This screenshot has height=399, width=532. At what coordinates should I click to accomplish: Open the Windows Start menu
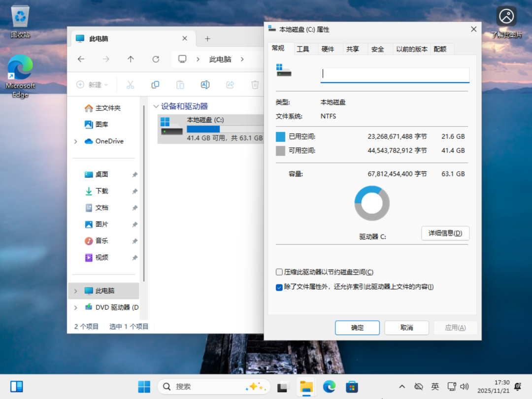144,387
